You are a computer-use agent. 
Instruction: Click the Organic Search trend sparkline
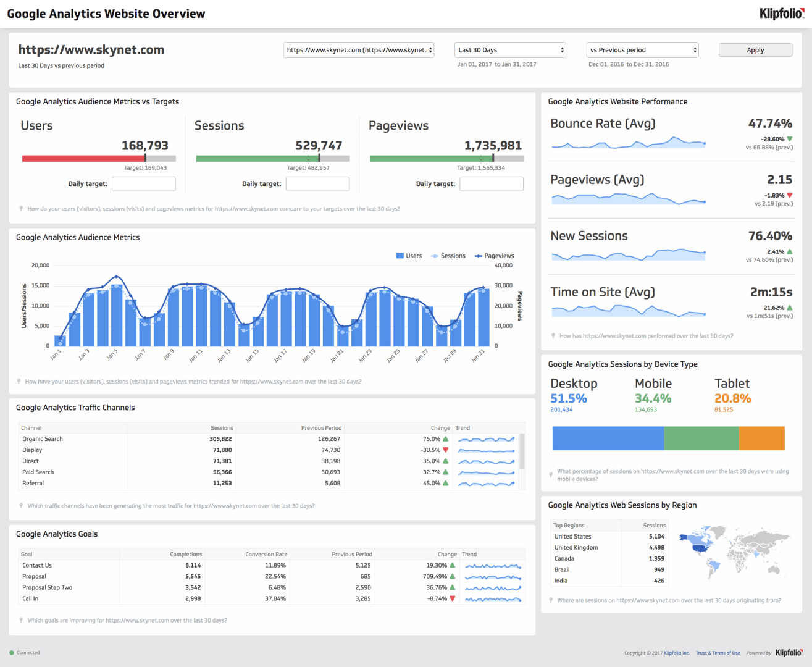point(487,438)
